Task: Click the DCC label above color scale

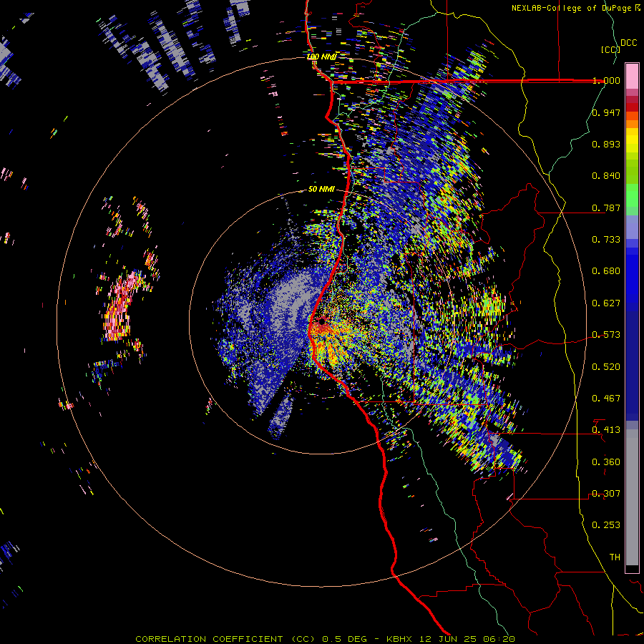Action: click(x=629, y=43)
